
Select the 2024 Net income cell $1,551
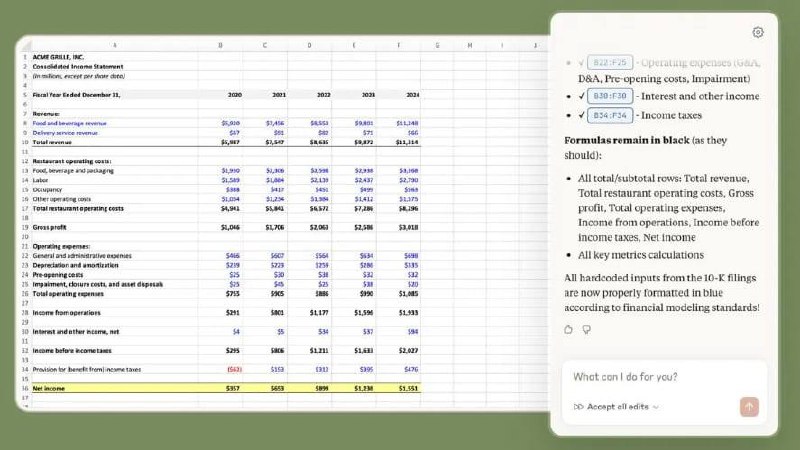[409, 387]
